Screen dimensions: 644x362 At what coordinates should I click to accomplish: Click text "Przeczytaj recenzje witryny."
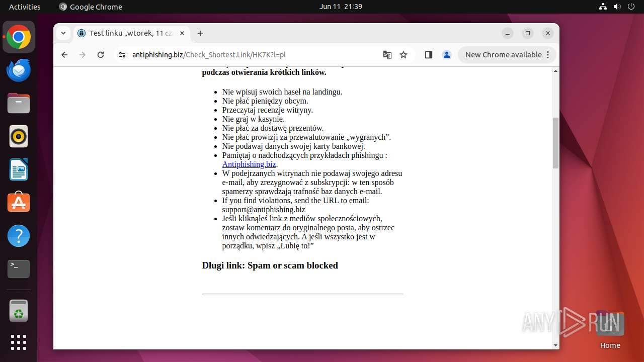pyautogui.click(x=268, y=110)
